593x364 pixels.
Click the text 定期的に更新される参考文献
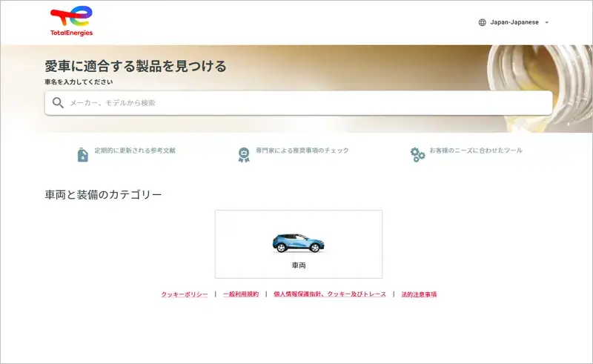pos(135,150)
